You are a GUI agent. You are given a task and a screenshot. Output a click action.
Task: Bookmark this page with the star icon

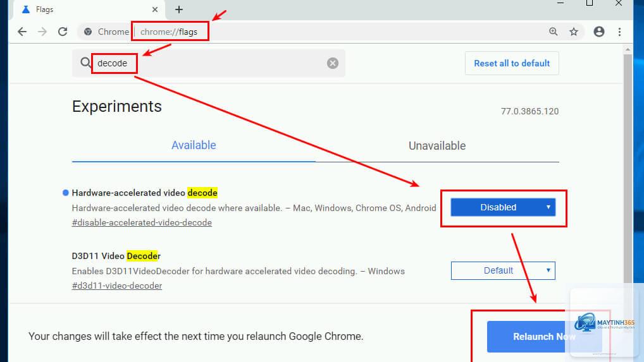[574, 32]
